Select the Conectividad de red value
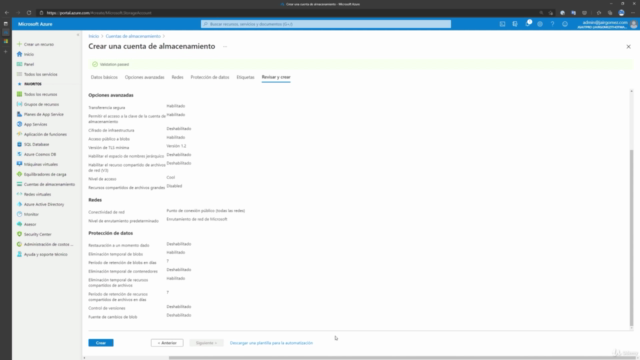Screen dimensions: 640x360 point(206,211)
